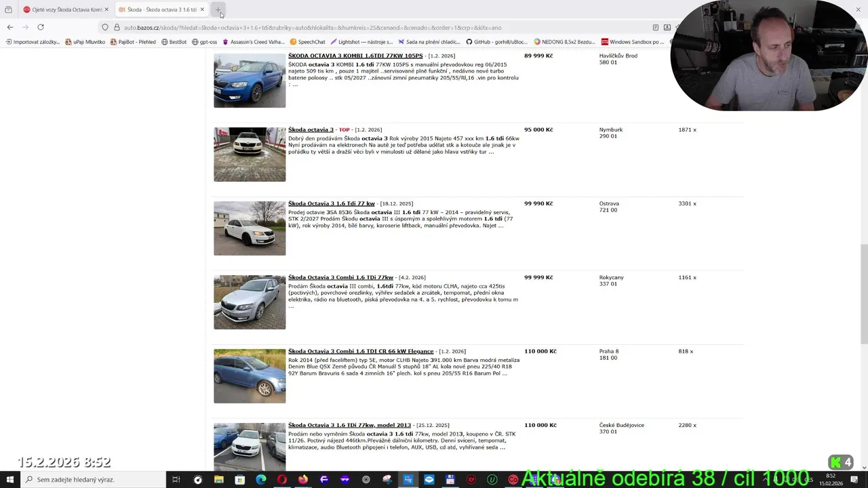
Task: Open listing titled 'Škoda octavia 3' TOP
Action: point(311,129)
